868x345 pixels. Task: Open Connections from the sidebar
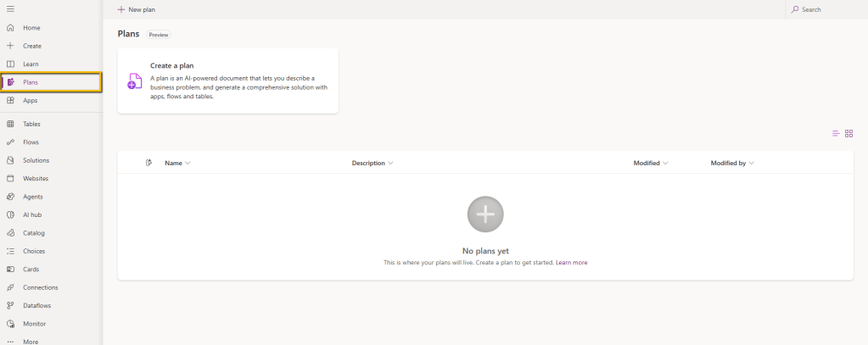40,287
